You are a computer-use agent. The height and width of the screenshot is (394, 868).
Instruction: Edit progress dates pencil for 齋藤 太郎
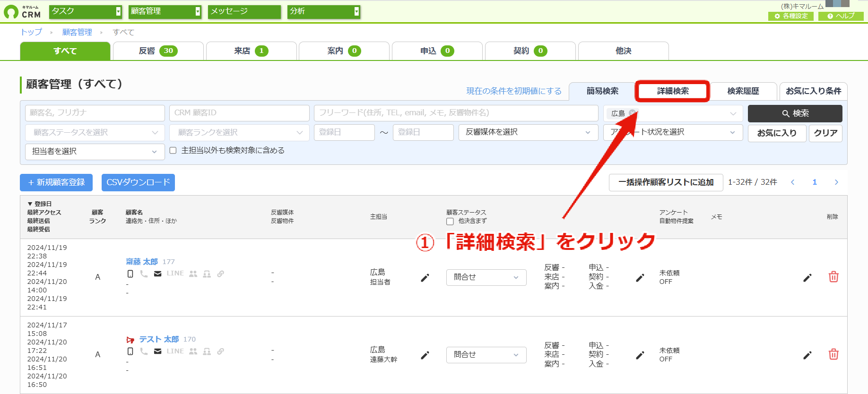point(640,278)
